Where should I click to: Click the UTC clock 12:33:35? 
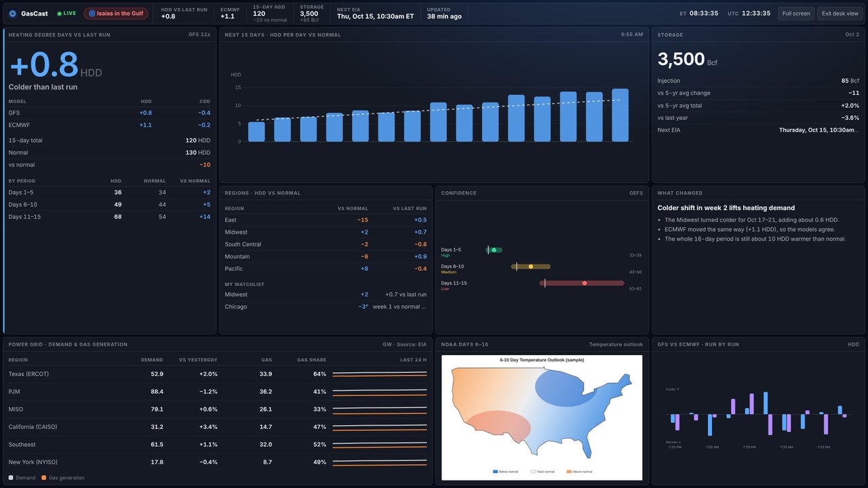tap(749, 14)
